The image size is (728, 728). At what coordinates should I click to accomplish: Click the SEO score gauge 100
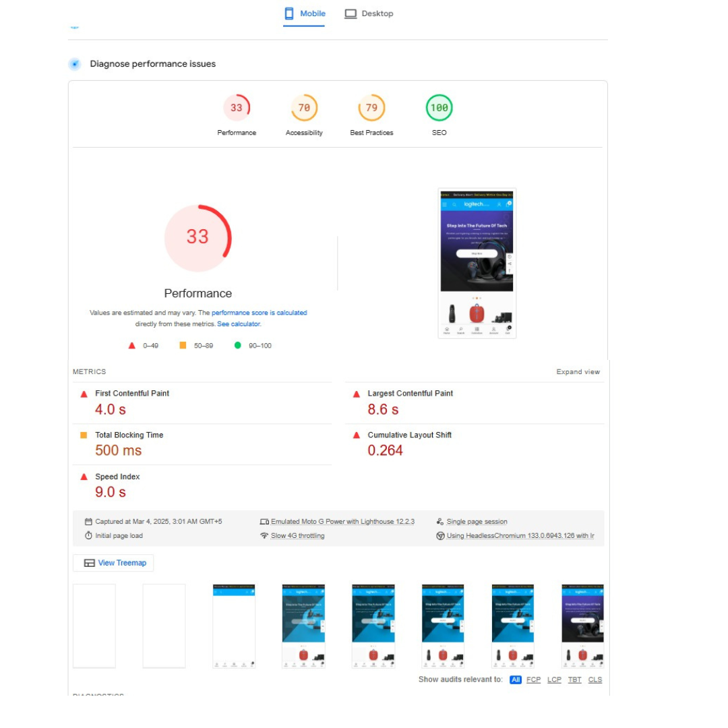click(x=439, y=108)
